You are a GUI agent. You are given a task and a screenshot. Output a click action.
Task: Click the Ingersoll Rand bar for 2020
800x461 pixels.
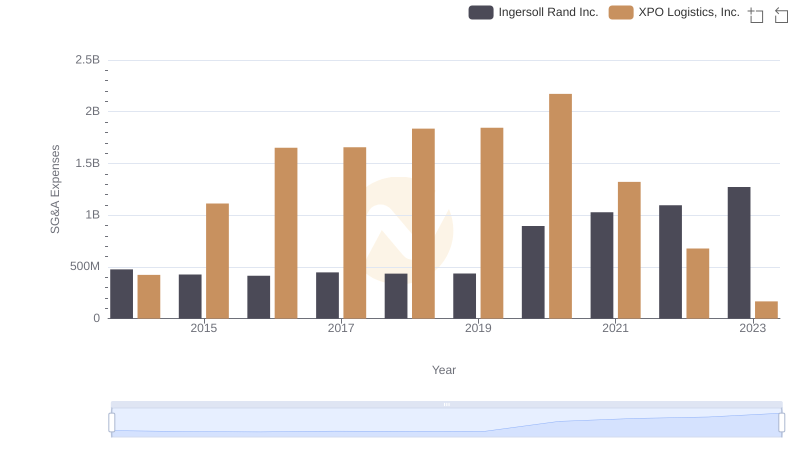(533, 272)
